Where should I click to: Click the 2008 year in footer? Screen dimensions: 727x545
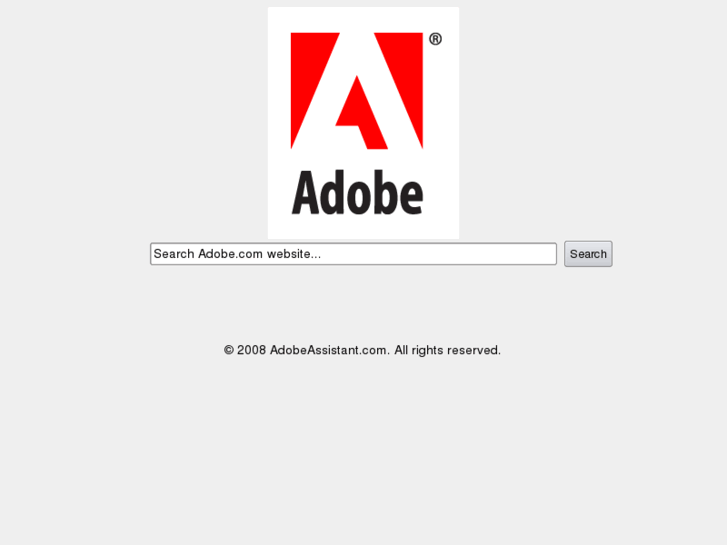251,350
